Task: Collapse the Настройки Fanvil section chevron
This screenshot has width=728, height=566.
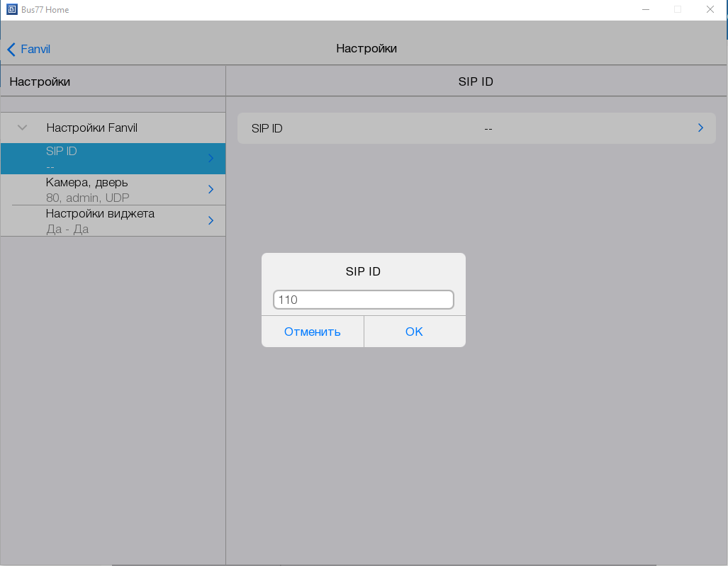Action: 22,128
